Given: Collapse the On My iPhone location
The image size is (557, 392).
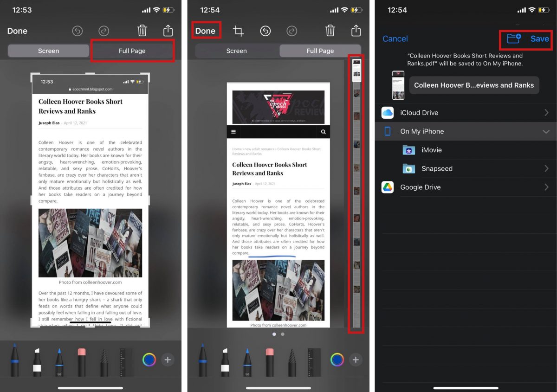Looking at the screenshot, I should pyautogui.click(x=546, y=131).
